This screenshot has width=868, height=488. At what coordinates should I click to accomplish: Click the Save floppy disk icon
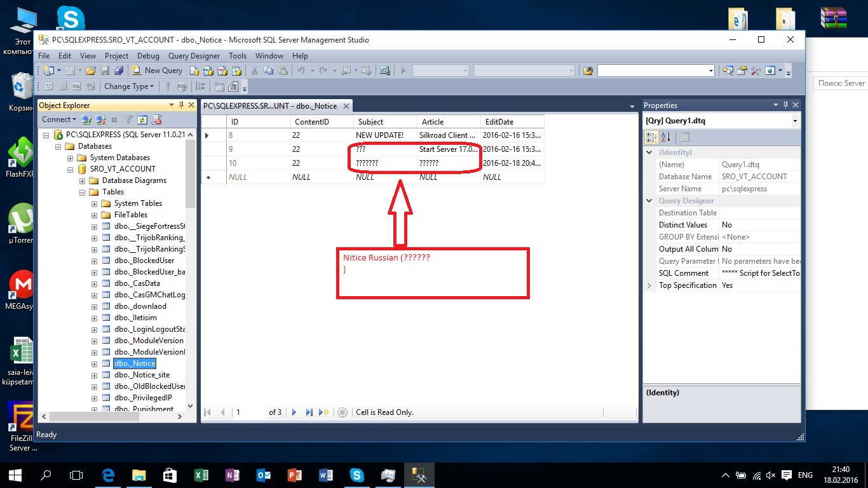point(104,71)
